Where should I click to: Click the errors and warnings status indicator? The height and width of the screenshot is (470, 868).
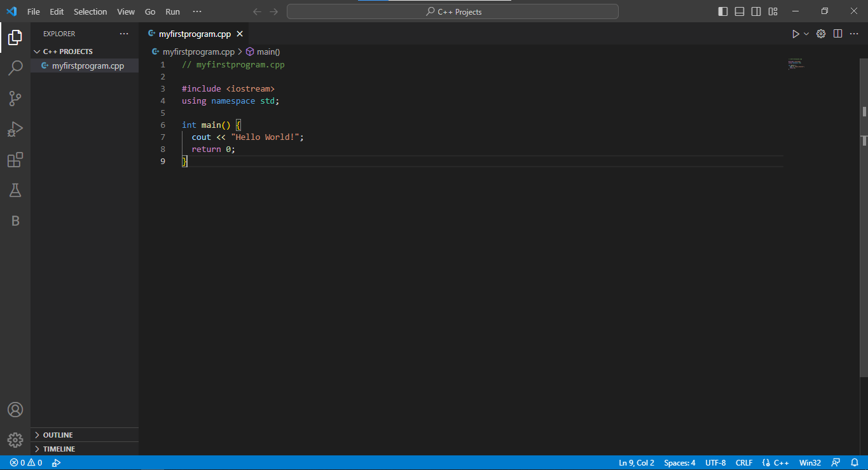click(26, 463)
